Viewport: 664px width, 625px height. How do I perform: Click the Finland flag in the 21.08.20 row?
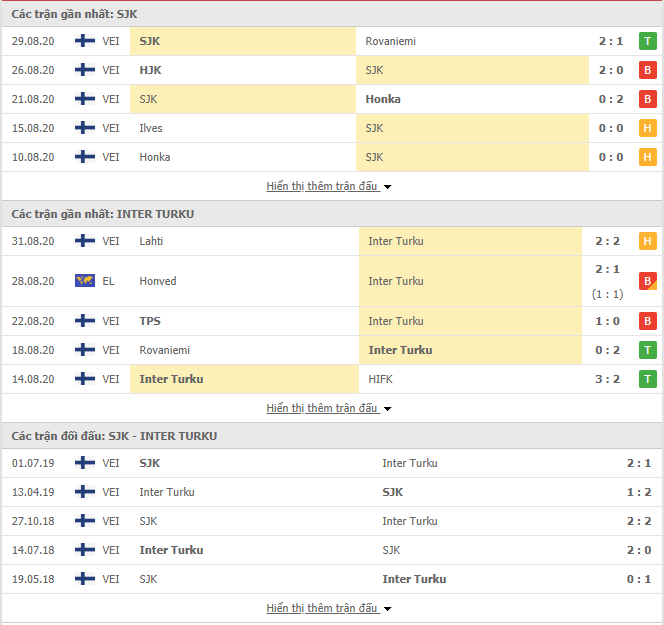[x=85, y=99]
